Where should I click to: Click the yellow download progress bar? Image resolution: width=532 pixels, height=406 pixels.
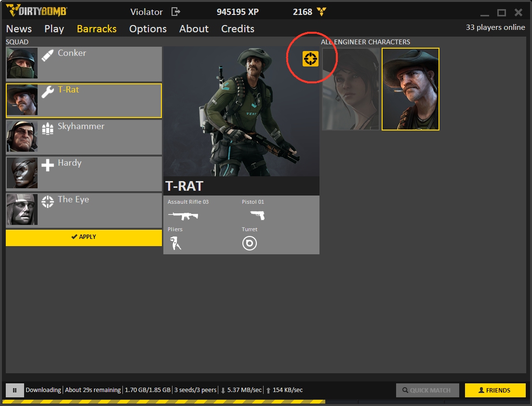pyautogui.click(x=164, y=401)
